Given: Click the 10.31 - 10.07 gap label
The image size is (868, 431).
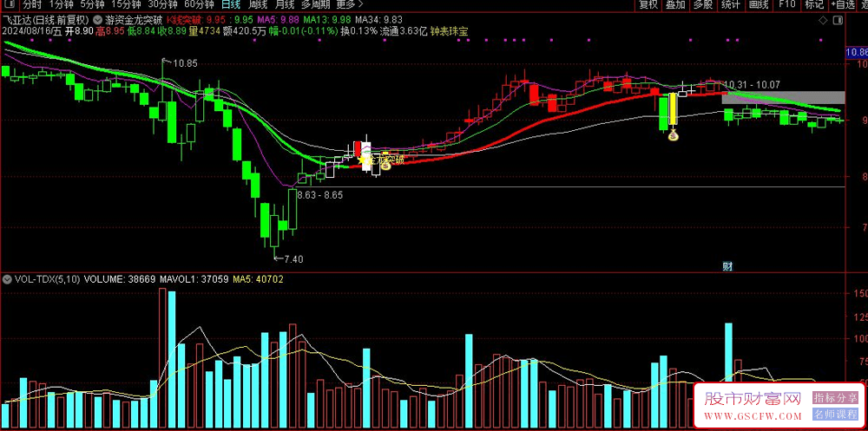Looking at the screenshot, I should (752, 85).
